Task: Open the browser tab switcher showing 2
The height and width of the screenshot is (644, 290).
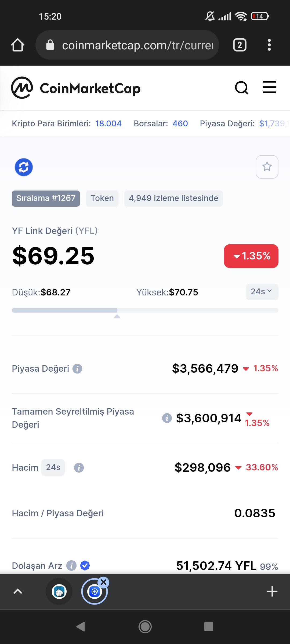Action: pyautogui.click(x=240, y=45)
